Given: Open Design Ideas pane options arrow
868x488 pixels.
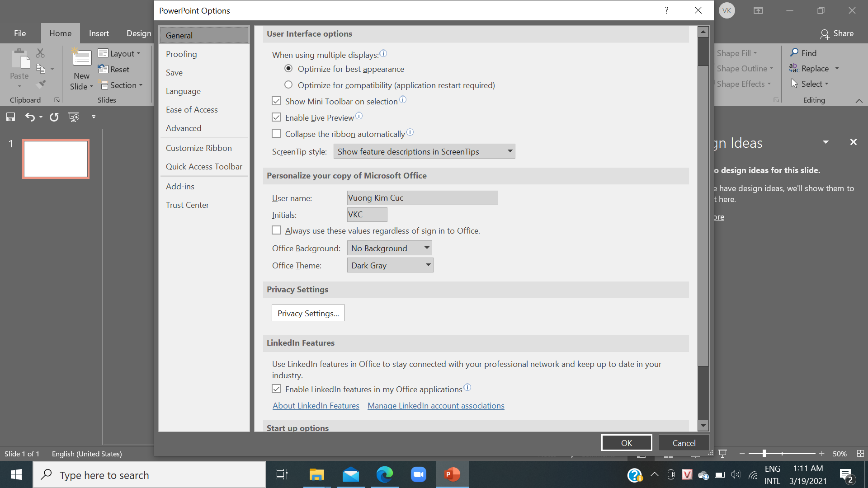Looking at the screenshot, I should [826, 142].
